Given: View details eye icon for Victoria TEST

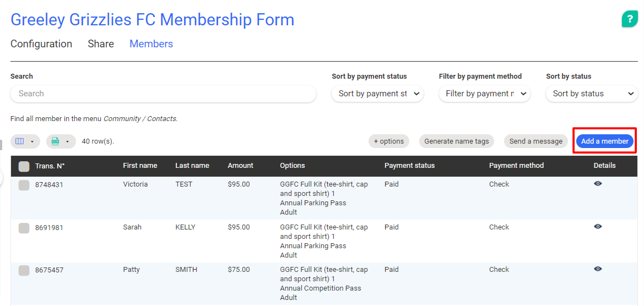Looking at the screenshot, I should (598, 184).
